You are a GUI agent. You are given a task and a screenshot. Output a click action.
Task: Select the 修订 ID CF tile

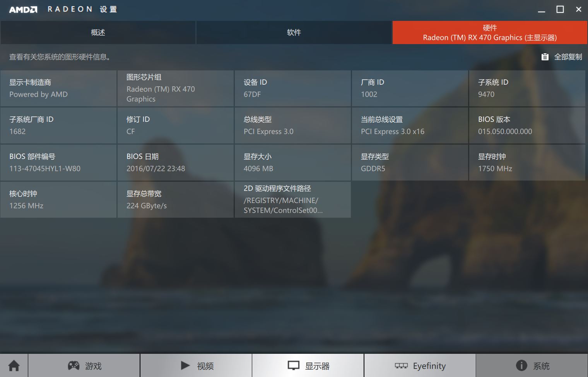point(176,125)
